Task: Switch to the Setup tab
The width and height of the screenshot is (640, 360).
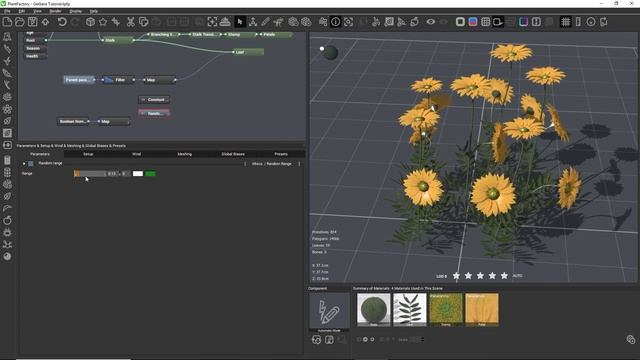Action: tap(88, 154)
